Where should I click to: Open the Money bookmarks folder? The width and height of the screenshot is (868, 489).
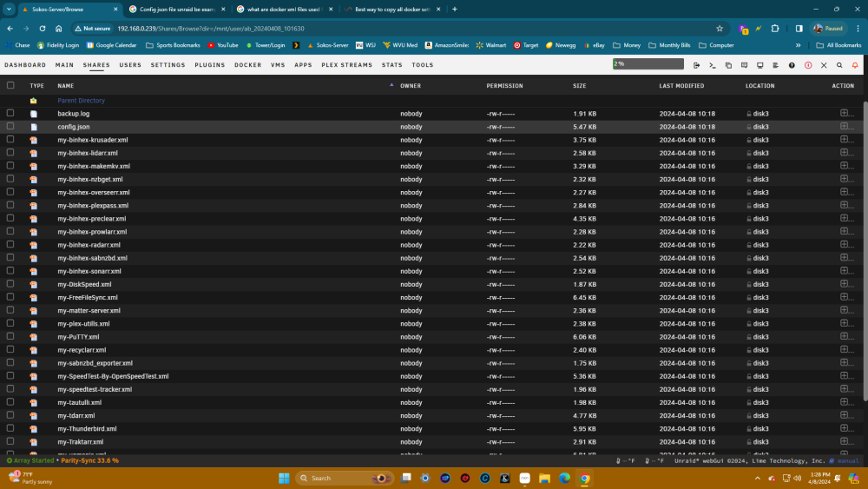[627, 45]
